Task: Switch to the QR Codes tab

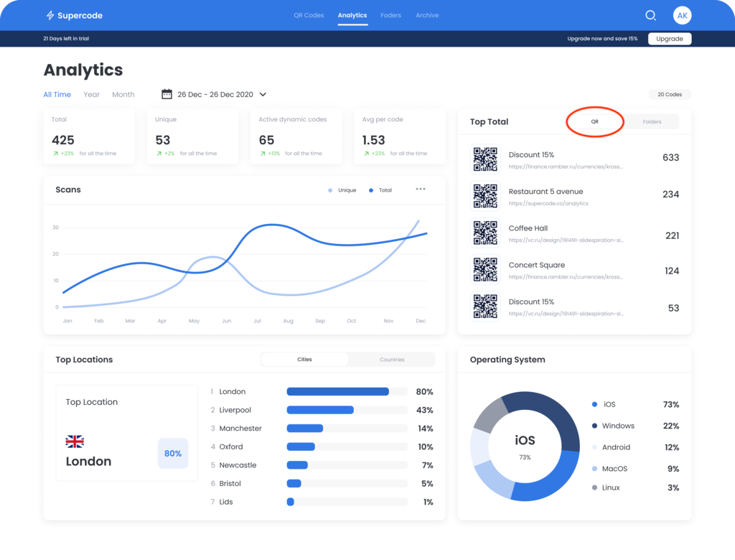Action: click(x=309, y=15)
